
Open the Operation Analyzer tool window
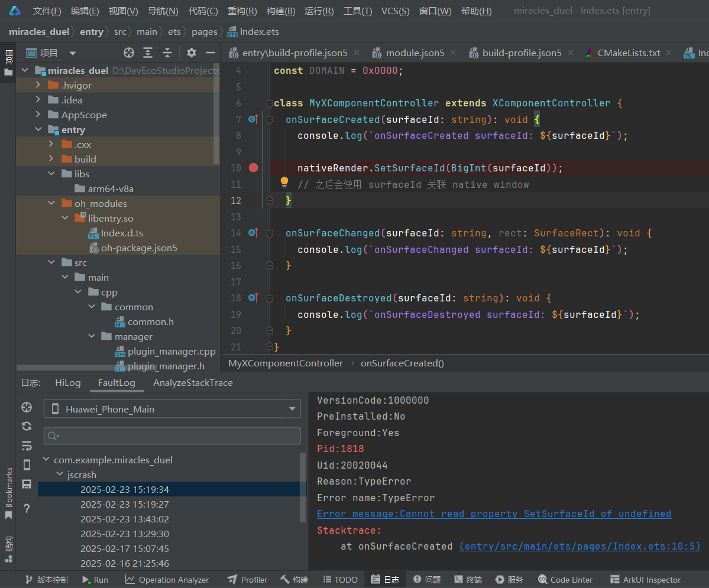coord(167,580)
